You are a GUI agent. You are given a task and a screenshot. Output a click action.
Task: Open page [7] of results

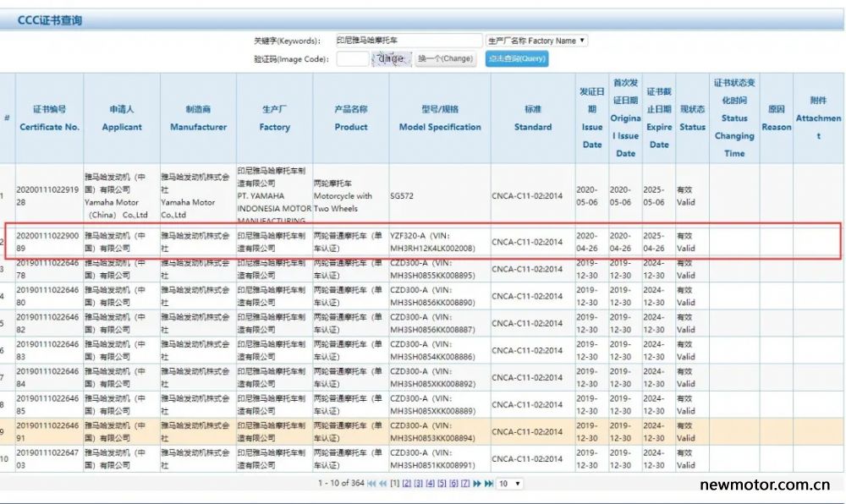pyautogui.click(x=465, y=484)
